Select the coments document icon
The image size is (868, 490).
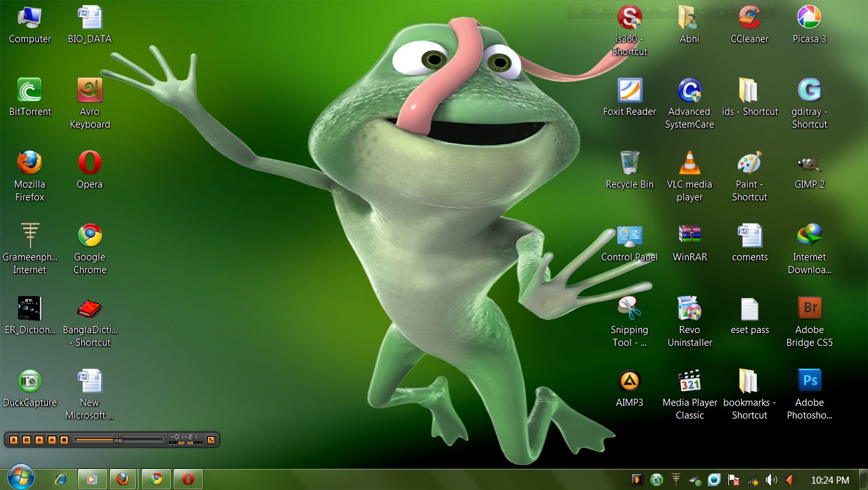(749, 243)
